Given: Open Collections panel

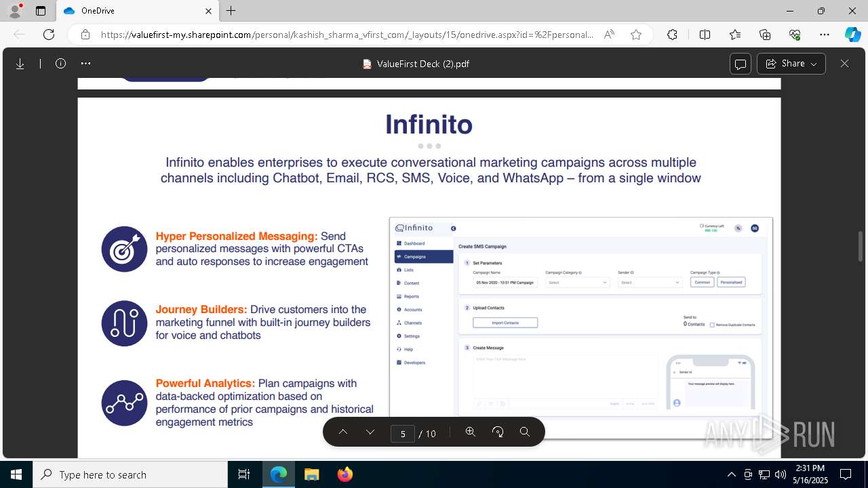Looking at the screenshot, I should [x=765, y=35].
